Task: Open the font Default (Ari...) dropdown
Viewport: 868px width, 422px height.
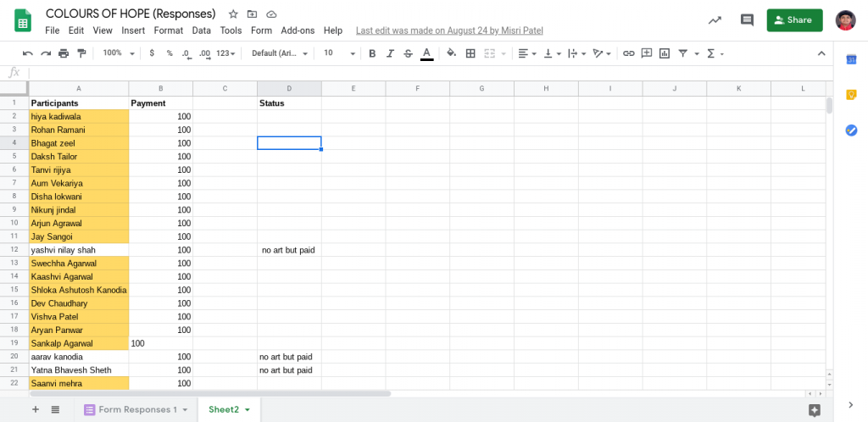Action: (x=279, y=53)
